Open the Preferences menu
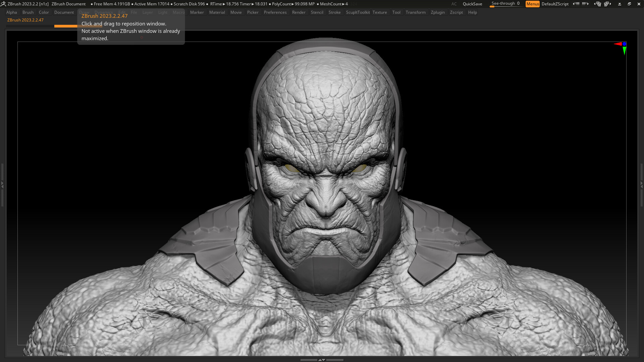This screenshot has height=362, width=644. [x=275, y=12]
